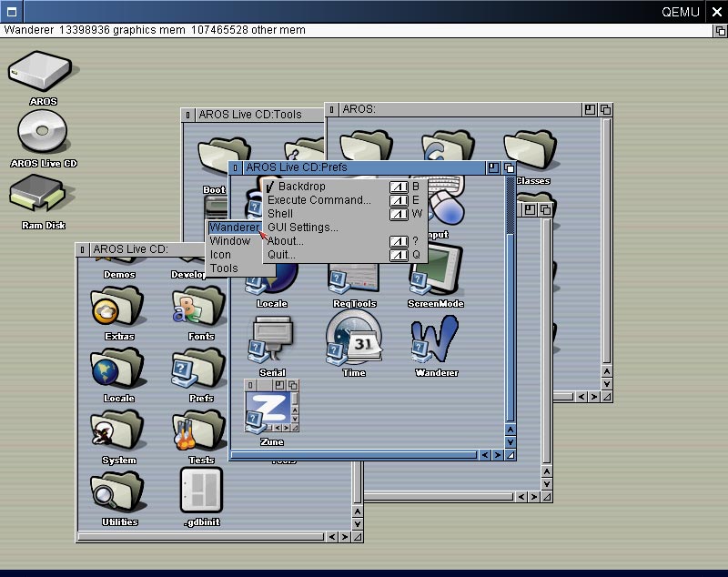Open the Tests folder icon
Viewport: 728px width, 577px height.
click(x=199, y=430)
